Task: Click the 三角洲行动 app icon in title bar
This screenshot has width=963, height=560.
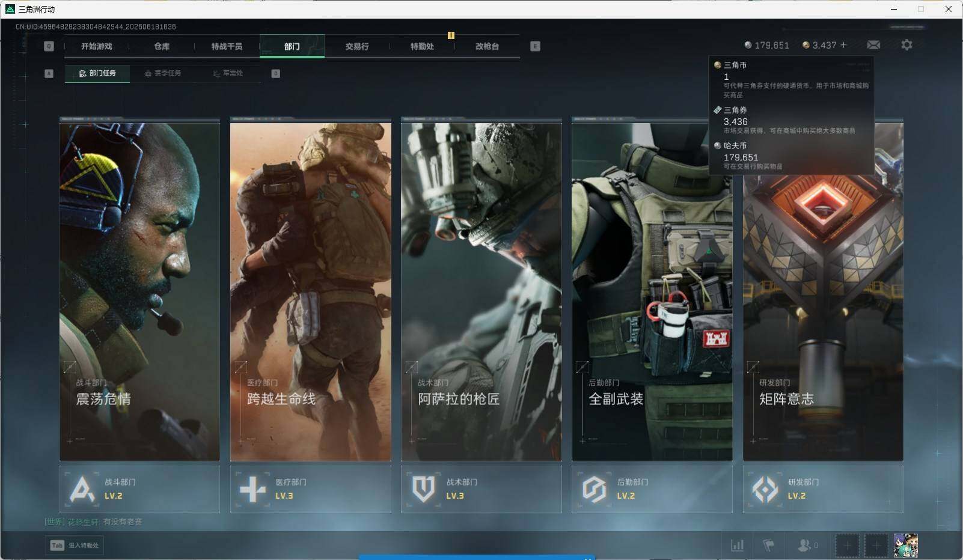Action: [x=10, y=9]
